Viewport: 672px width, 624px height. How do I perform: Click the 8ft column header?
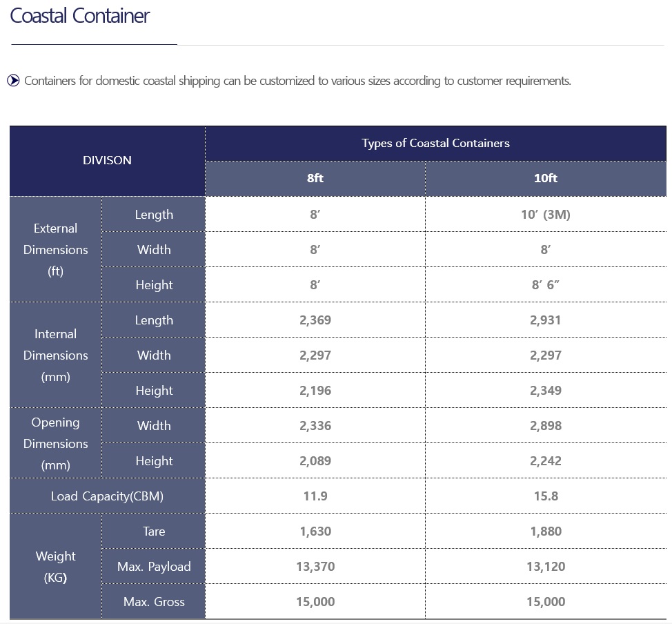point(315,178)
